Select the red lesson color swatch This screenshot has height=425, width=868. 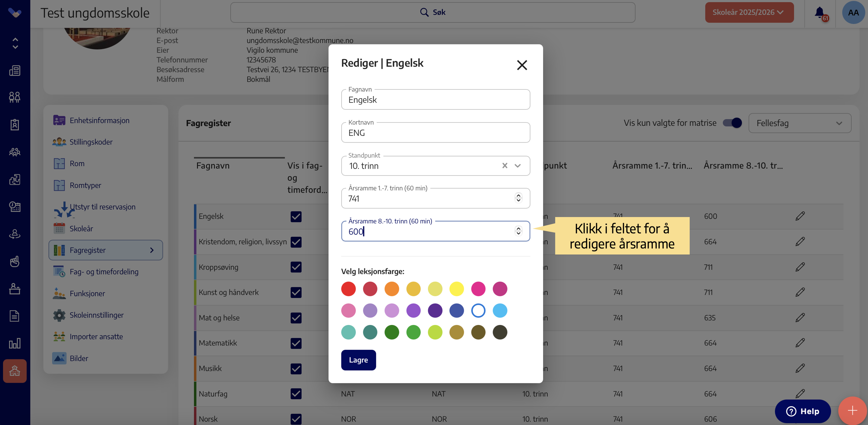tap(348, 289)
